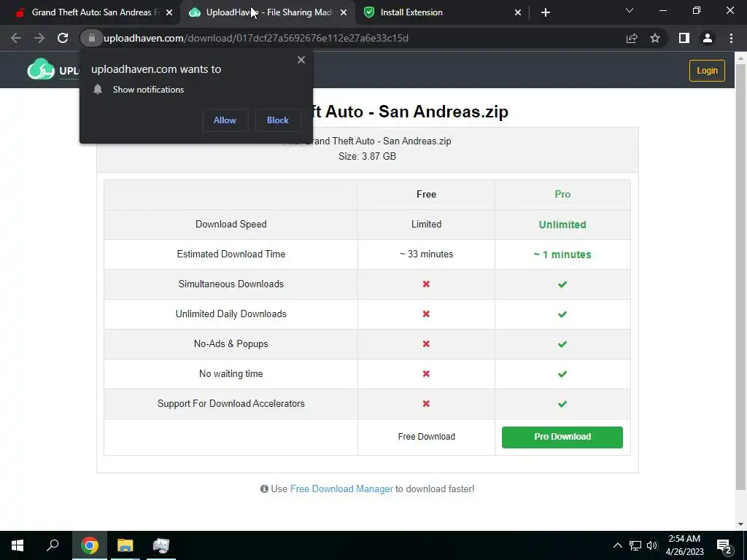Click red X for Unlimited Daily Downloads
The width and height of the screenshot is (747, 560).
coord(426,314)
